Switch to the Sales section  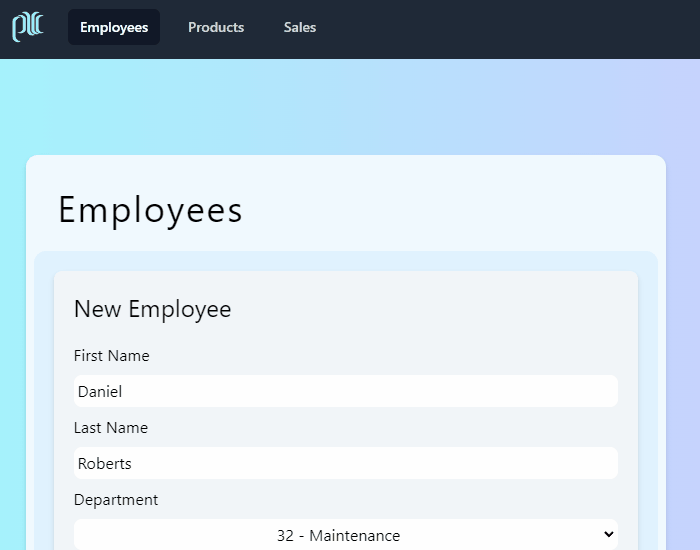pyautogui.click(x=300, y=27)
